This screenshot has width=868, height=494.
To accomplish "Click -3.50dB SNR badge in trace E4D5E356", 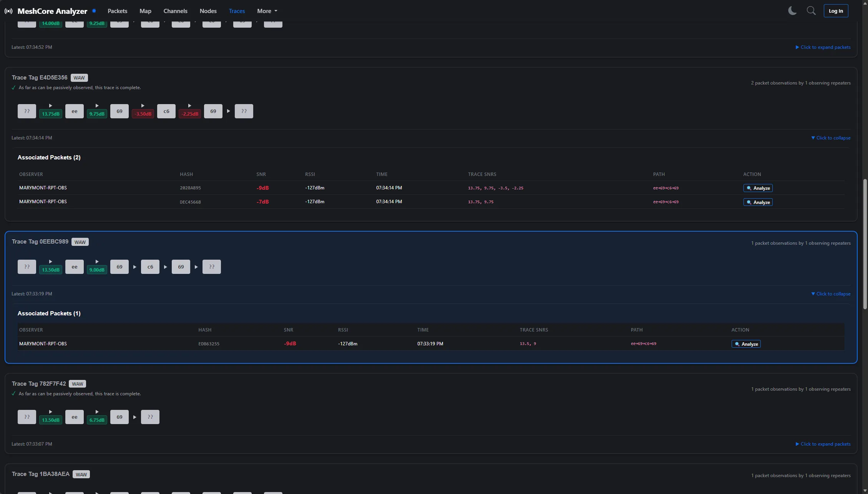I will [143, 114].
